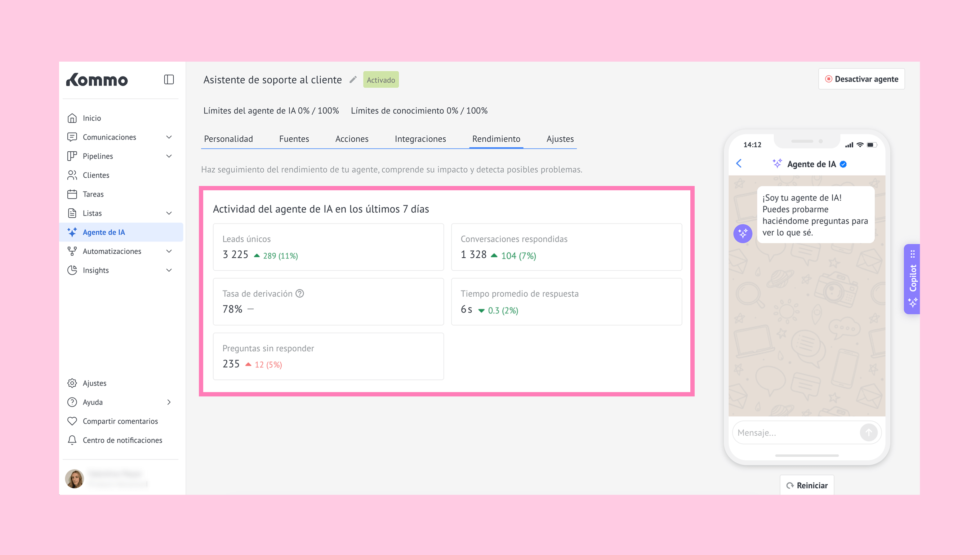The height and width of the screenshot is (555, 980).
Task: Collapse the sidebar panel icon
Action: [169, 79]
